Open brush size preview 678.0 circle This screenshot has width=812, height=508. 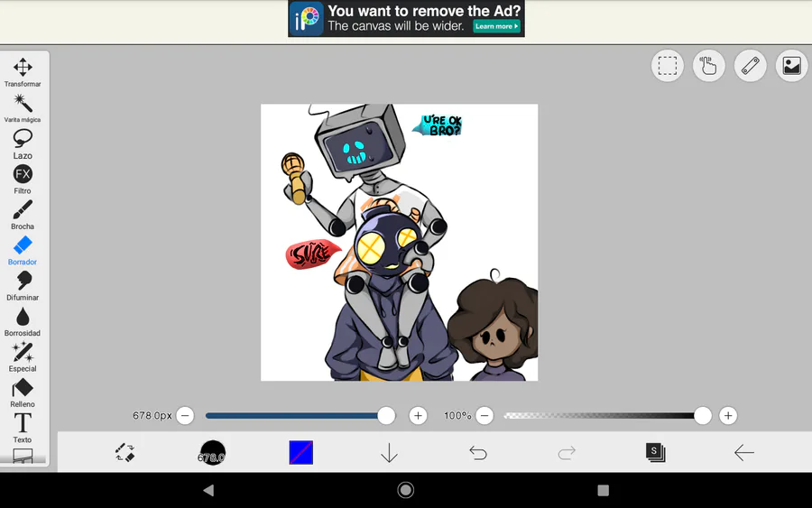(x=212, y=453)
